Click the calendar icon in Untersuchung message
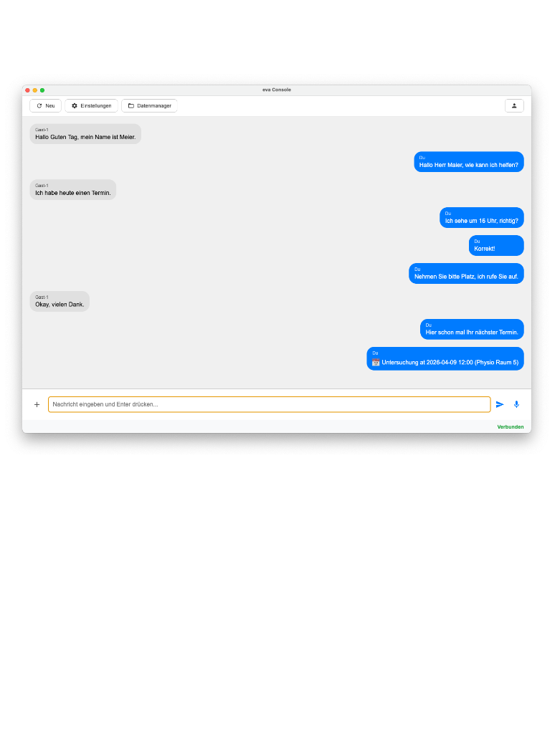 [376, 362]
